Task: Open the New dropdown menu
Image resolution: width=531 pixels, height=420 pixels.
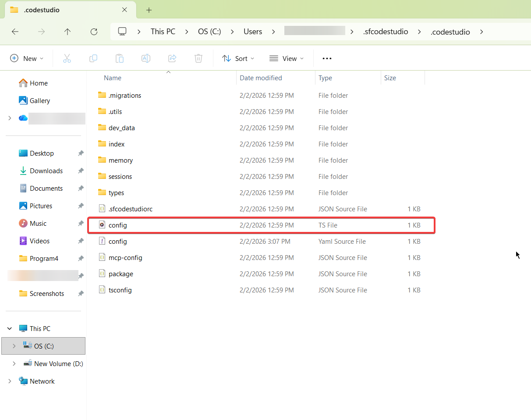Action: [x=27, y=58]
